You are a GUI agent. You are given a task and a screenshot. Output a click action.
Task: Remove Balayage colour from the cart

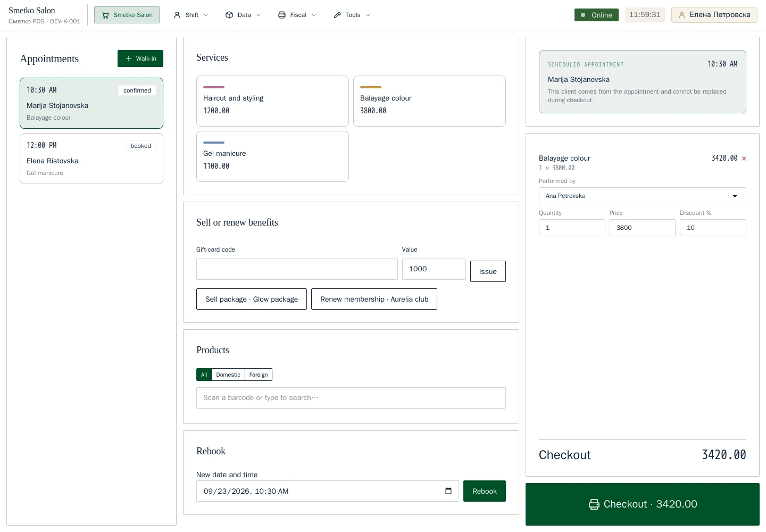[x=744, y=159]
